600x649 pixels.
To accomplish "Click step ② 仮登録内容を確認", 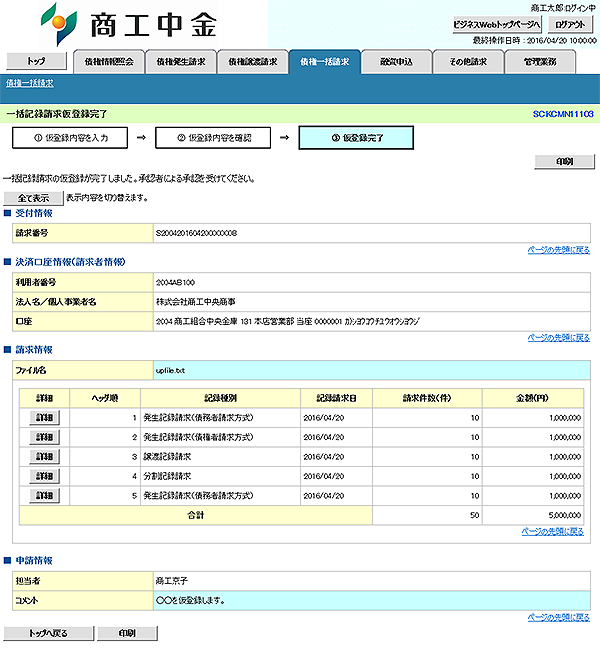I will 213,138.
